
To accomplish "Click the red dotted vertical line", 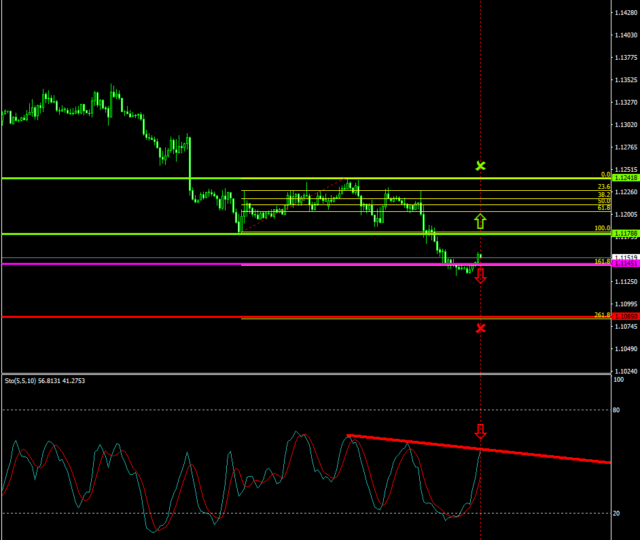I will [481, 100].
